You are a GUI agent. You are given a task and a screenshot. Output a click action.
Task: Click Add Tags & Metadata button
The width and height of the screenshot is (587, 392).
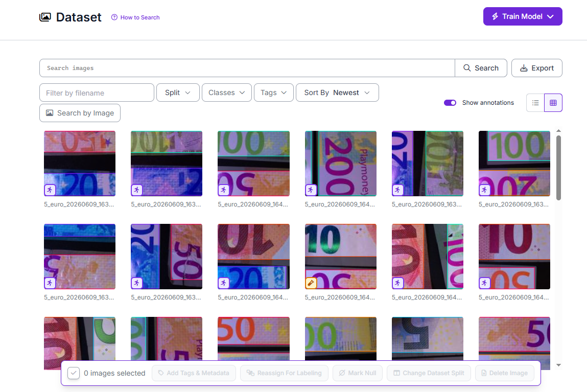click(x=194, y=373)
